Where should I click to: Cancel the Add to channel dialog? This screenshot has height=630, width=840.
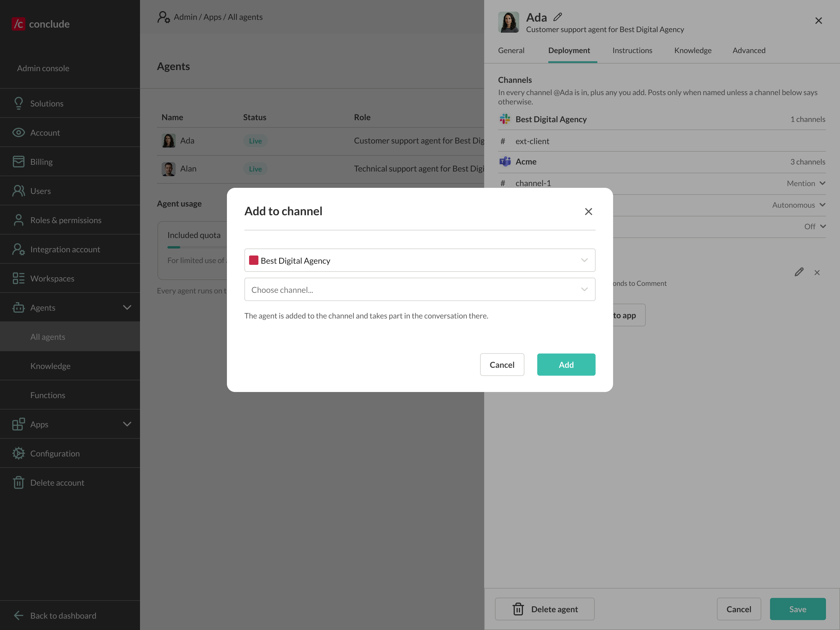coord(502,365)
